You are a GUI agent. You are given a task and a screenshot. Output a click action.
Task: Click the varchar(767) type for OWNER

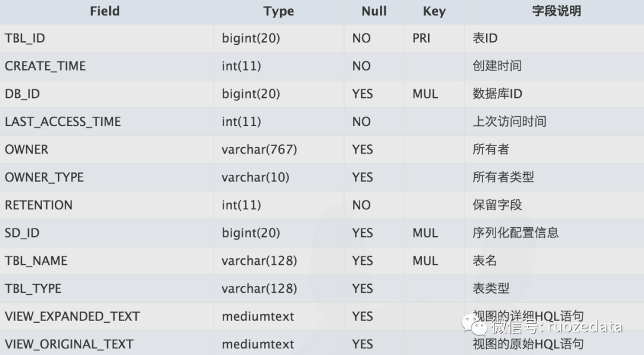point(259,150)
